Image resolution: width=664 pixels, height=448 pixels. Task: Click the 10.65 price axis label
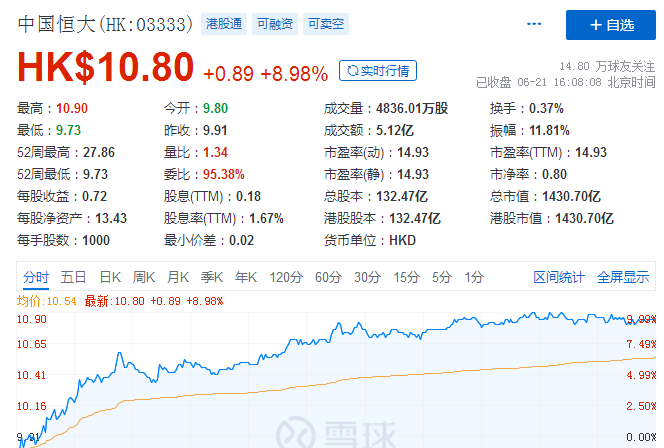click(x=32, y=344)
